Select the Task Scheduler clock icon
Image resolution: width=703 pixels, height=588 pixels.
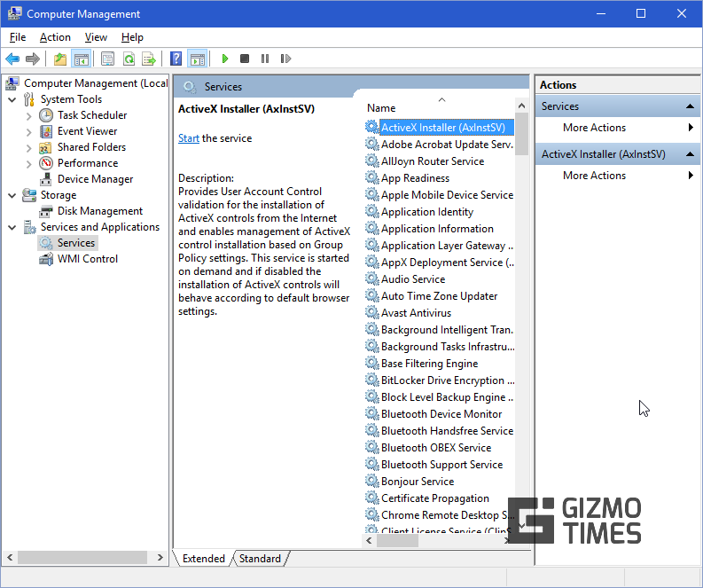coord(46,115)
